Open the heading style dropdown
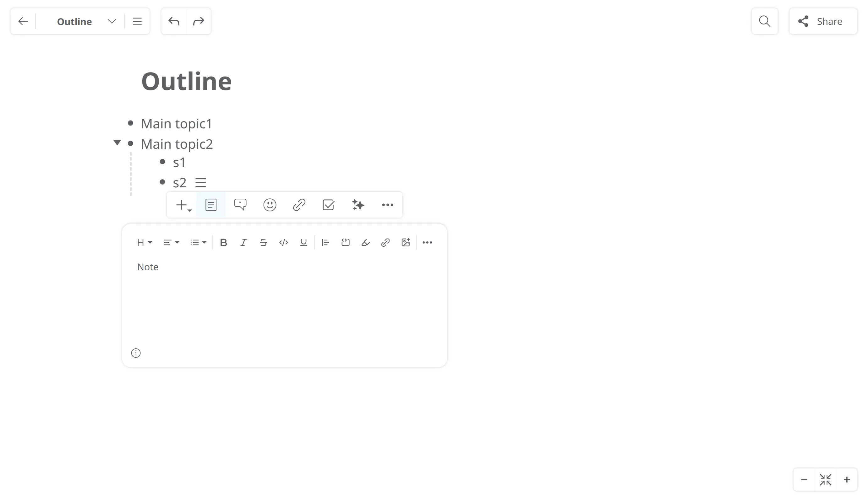Image resolution: width=868 pixels, height=499 pixels. click(144, 243)
